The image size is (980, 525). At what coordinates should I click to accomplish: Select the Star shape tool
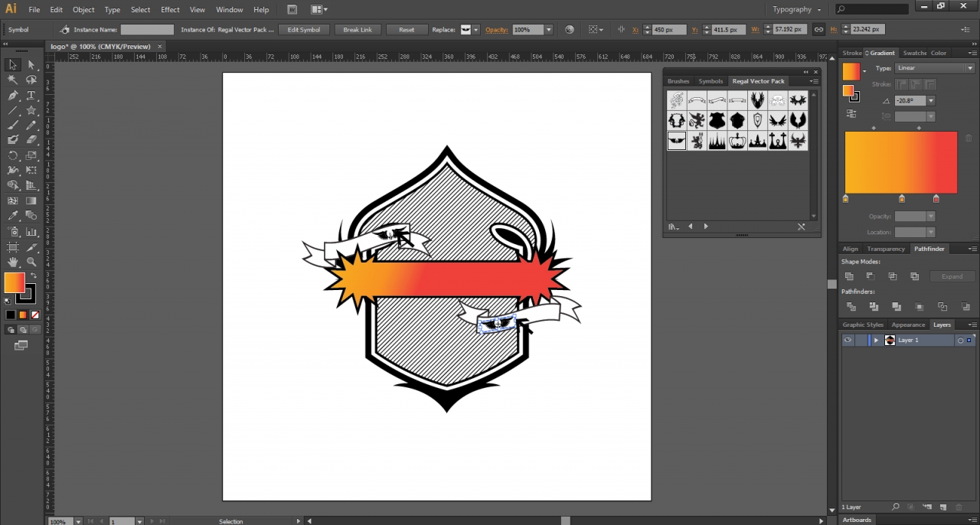31,111
